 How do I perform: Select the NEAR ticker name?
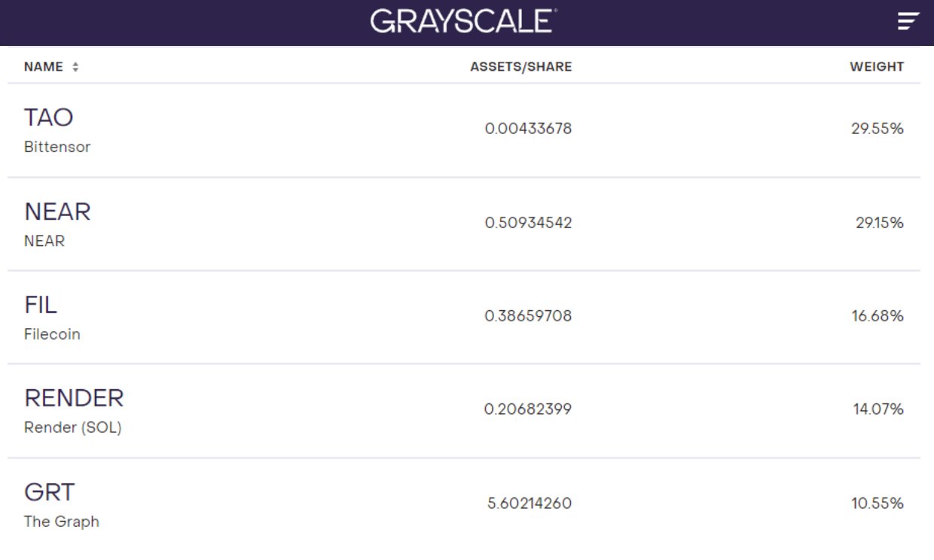click(57, 212)
